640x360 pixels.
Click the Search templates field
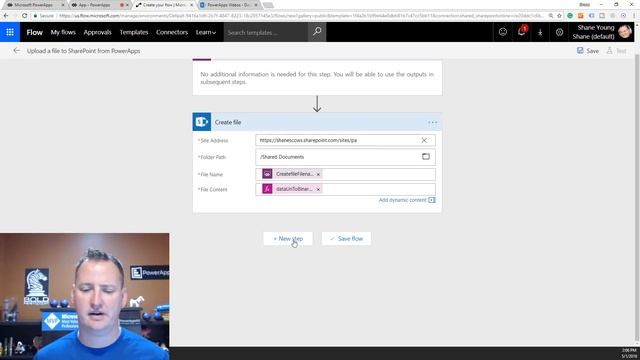pos(265,32)
